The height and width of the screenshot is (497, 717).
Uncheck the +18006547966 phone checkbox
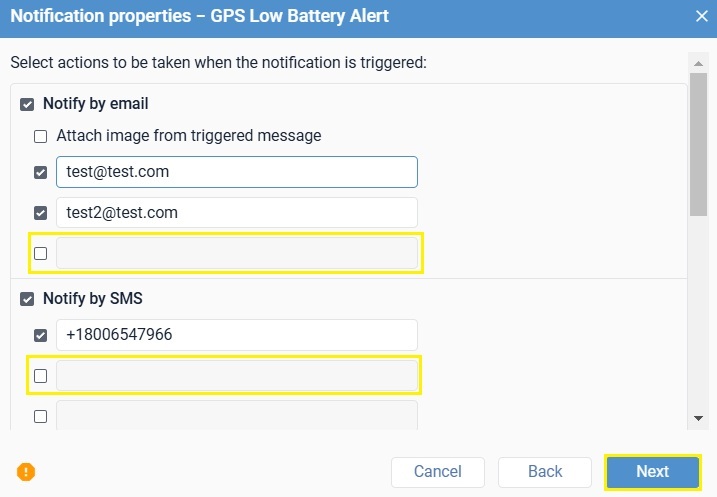41,335
